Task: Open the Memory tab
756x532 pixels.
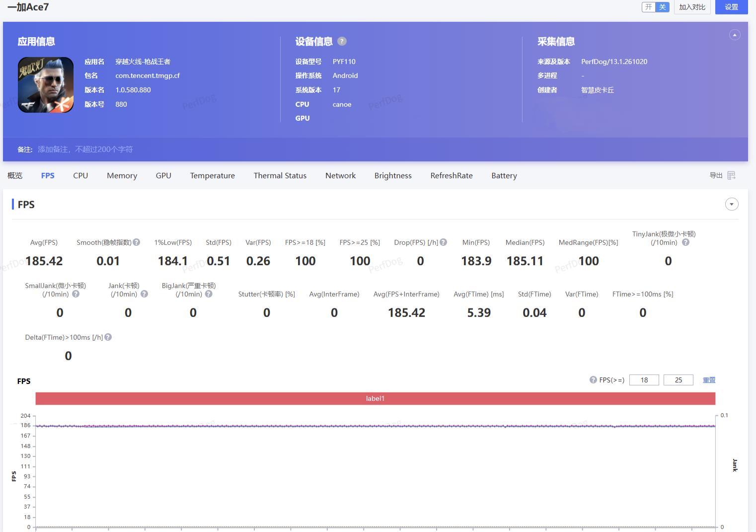Action: tap(122, 175)
